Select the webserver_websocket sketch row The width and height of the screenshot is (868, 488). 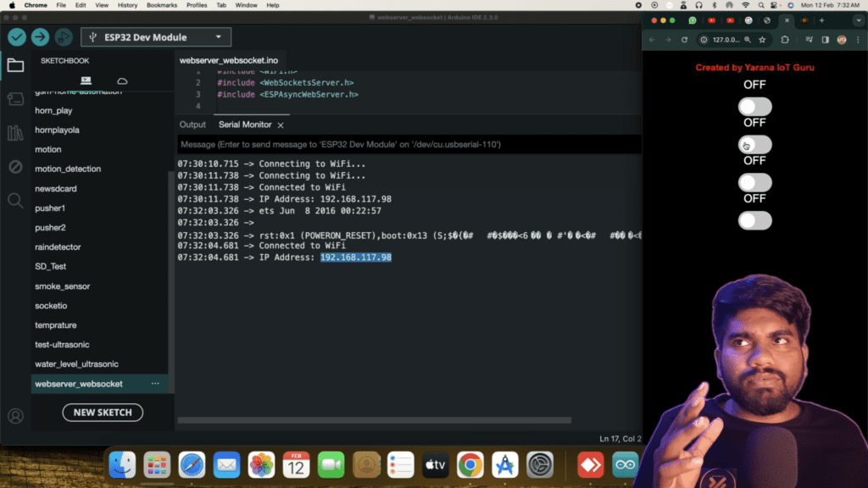click(100, 384)
